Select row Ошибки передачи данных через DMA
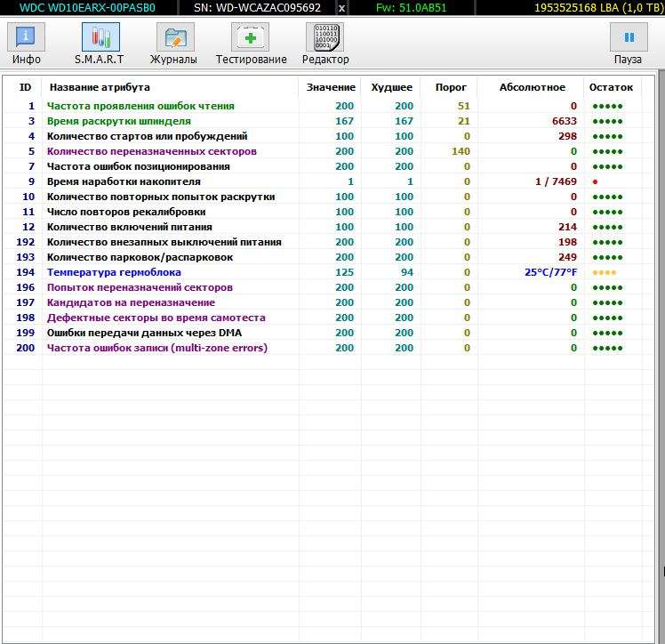The image size is (665, 644). [323, 333]
